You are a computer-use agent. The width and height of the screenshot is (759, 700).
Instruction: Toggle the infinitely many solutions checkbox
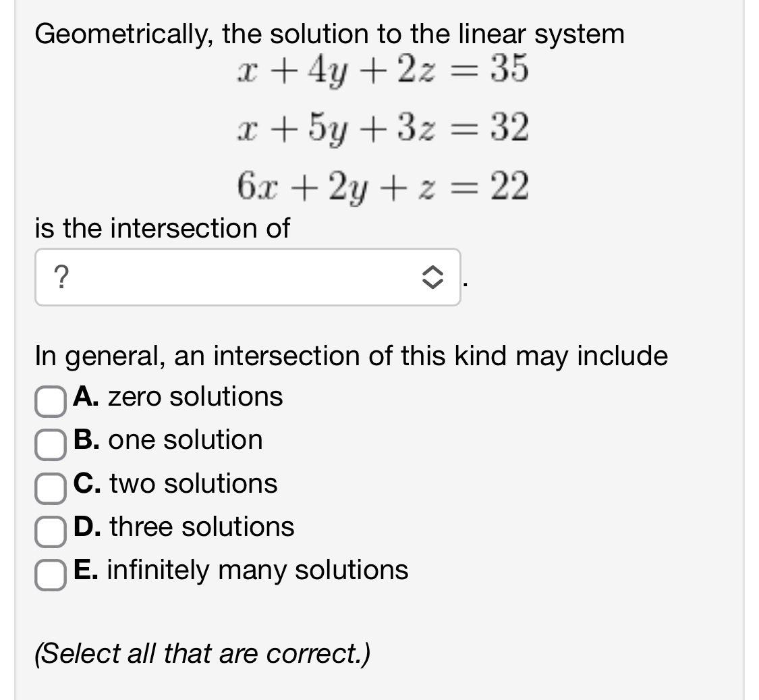50,576
